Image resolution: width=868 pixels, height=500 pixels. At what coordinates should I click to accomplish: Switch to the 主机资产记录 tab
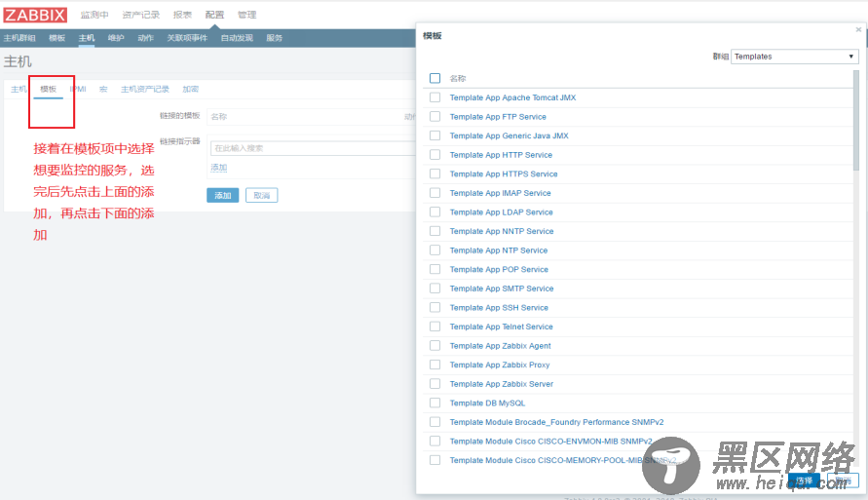click(145, 89)
